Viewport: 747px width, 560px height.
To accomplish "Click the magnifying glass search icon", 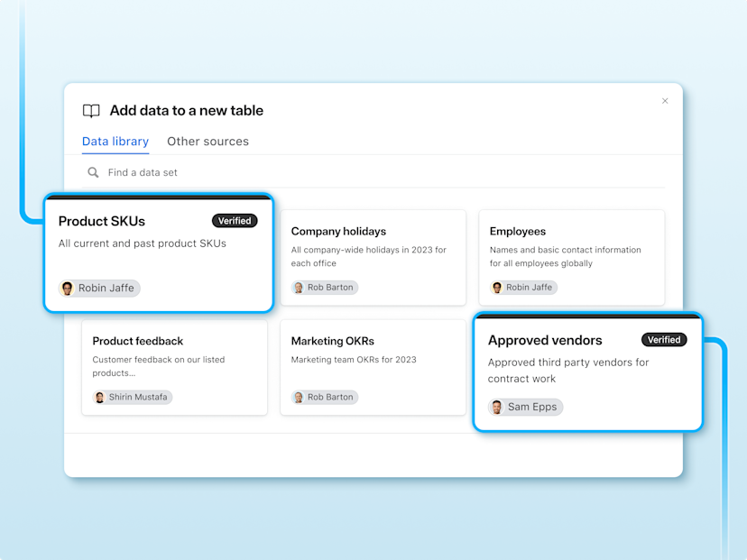I will (x=92, y=172).
